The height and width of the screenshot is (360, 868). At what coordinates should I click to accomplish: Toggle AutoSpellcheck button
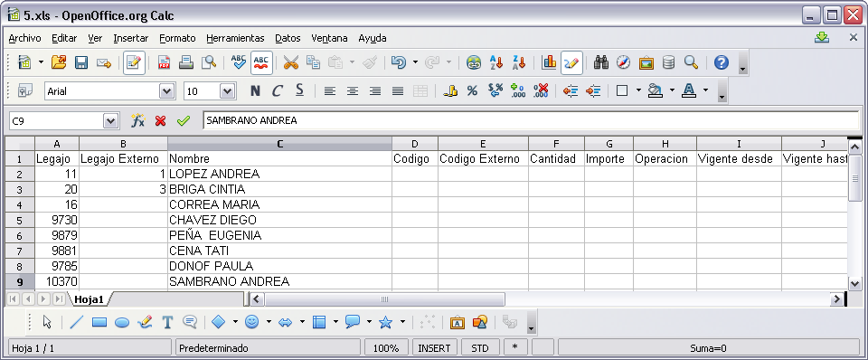(x=261, y=62)
